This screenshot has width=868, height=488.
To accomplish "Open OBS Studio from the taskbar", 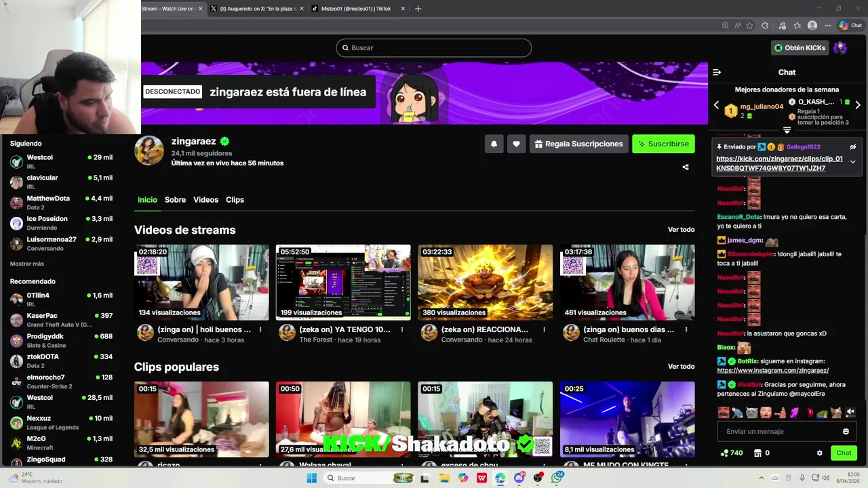I will point(538,478).
